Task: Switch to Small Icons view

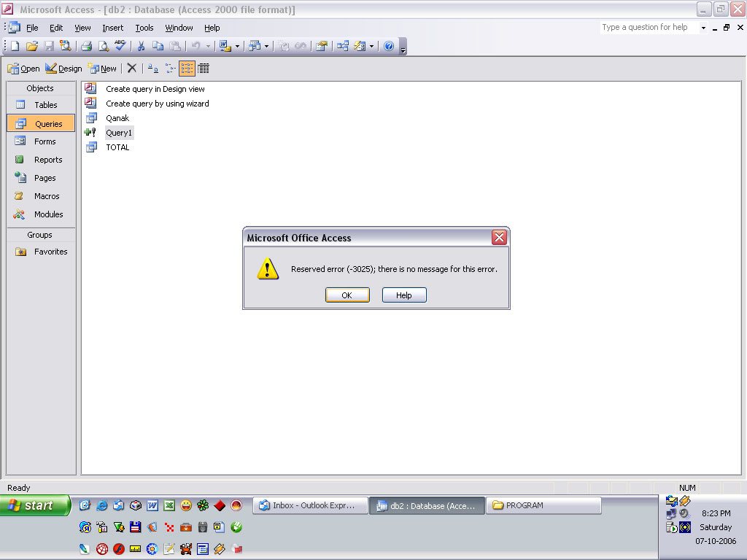Action: 170,69
